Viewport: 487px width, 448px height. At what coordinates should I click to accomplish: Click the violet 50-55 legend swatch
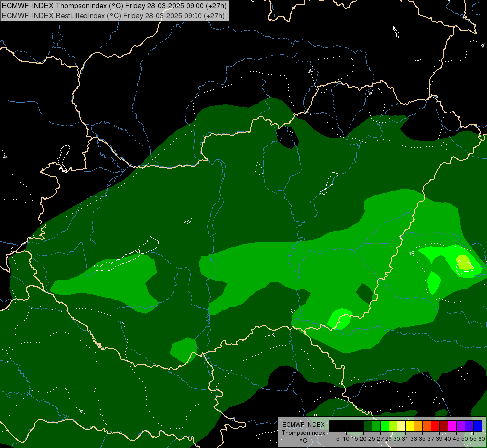469,426
